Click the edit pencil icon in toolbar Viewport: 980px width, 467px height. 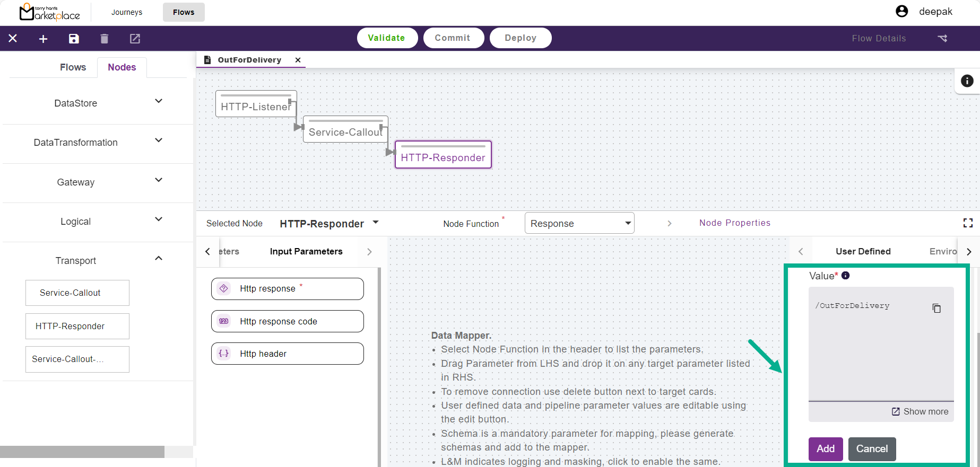[x=135, y=39]
